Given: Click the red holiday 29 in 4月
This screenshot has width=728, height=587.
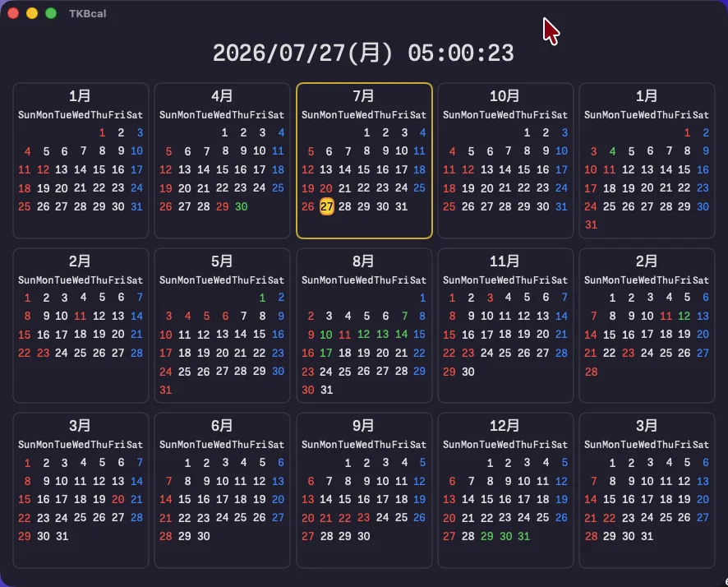Looking at the screenshot, I should coord(223,206).
